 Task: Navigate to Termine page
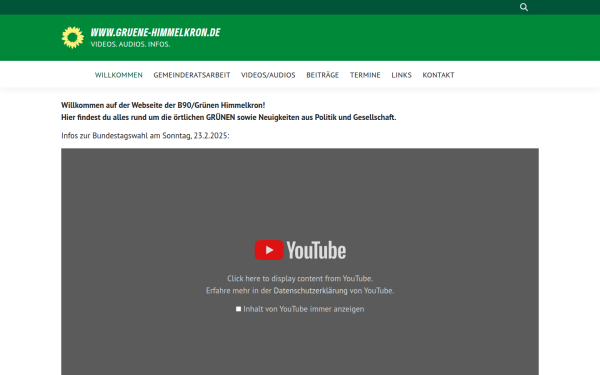[x=365, y=75]
